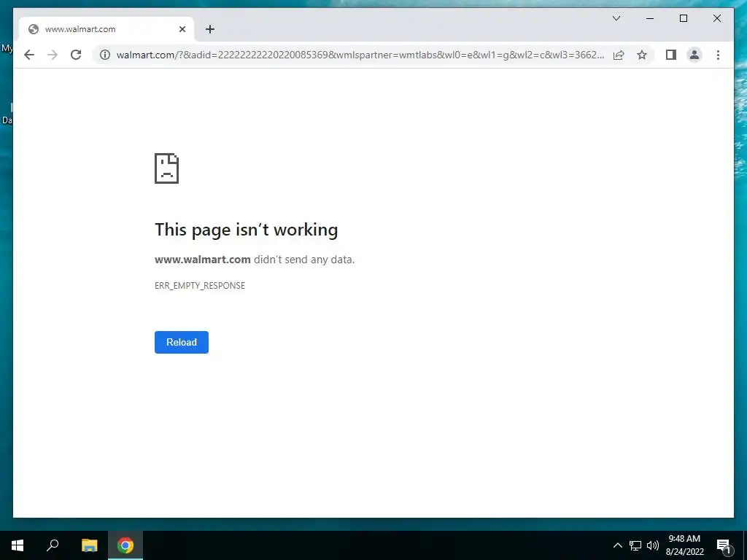Click the browser forward arrow

click(x=53, y=55)
